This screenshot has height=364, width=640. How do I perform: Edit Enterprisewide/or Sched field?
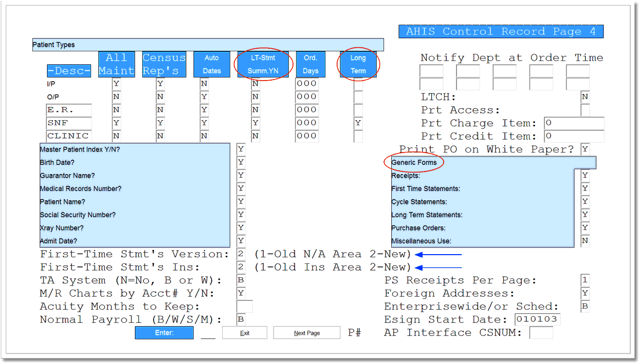pos(585,306)
